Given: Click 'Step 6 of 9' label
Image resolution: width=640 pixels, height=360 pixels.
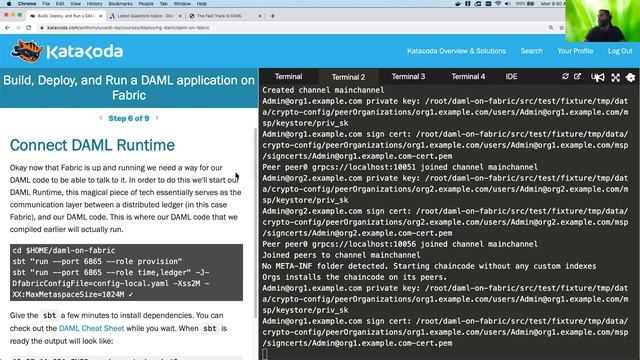Looking at the screenshot, I should tap(129, 118).
